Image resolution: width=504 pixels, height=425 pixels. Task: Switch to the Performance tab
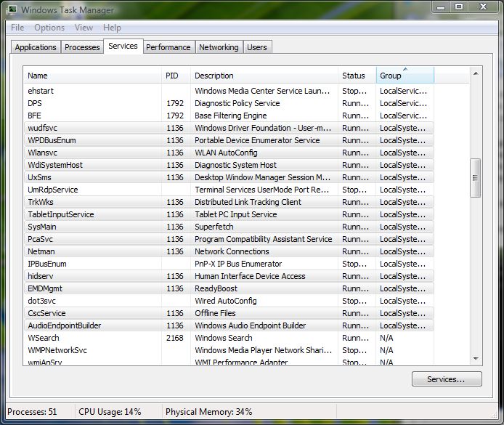pyautogui.click(x=168, y=47)
